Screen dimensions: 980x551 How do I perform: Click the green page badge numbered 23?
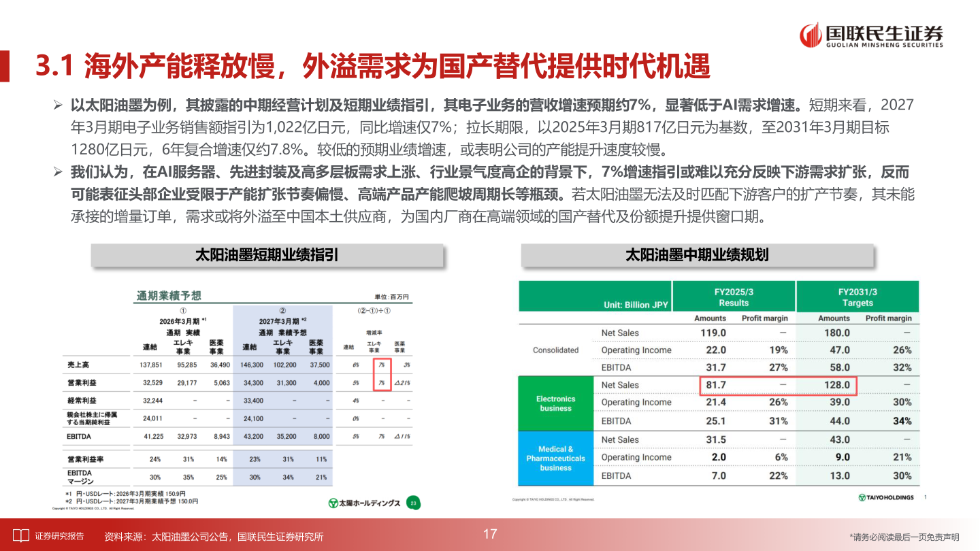pyautogui.click(x=412, y=503)
